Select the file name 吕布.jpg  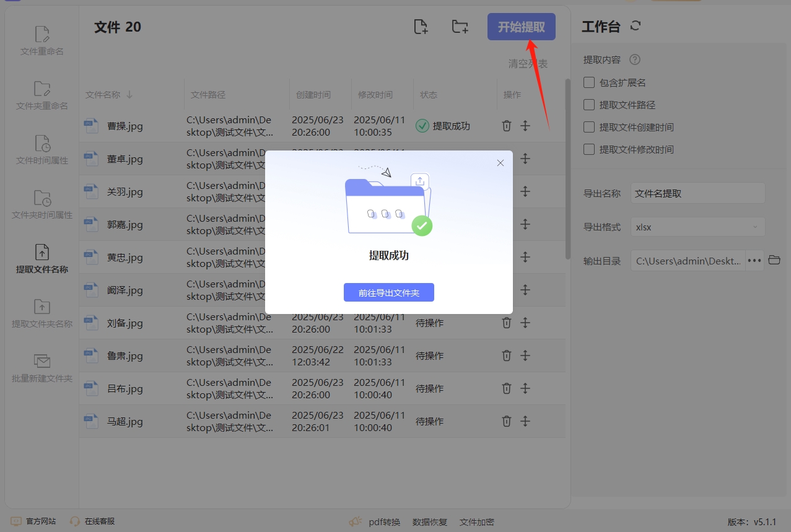(x=125, y=388)
